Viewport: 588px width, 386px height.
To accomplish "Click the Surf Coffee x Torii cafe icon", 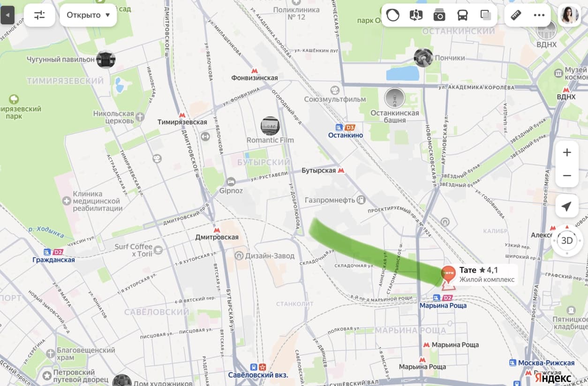I will coord(158,250).
